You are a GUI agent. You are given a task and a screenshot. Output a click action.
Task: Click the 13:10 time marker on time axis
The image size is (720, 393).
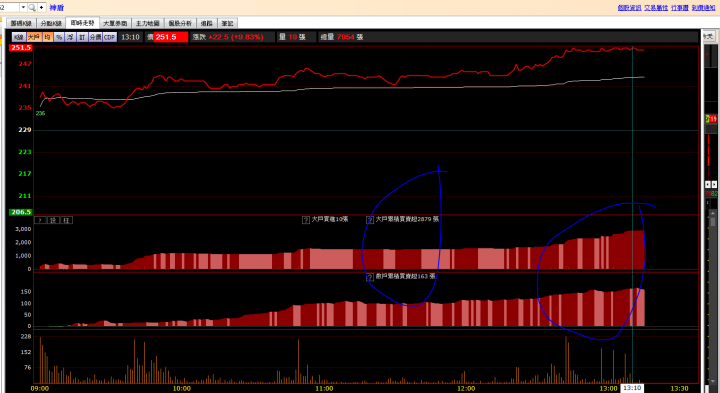(632, 388)
